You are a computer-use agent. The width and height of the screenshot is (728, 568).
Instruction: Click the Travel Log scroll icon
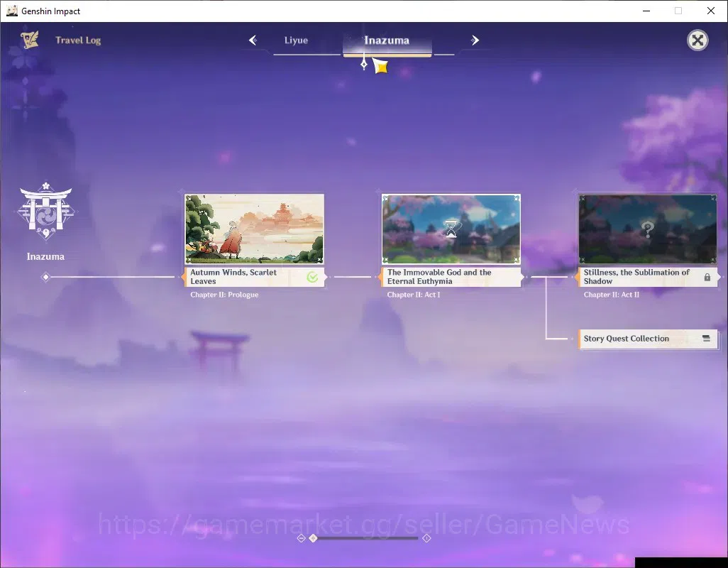click(30, 40)
